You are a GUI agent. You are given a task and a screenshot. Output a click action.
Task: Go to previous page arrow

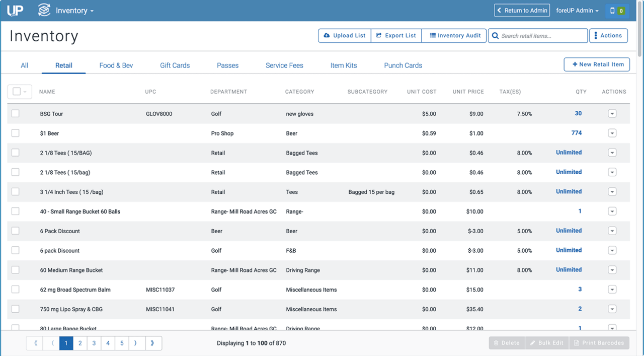click(52, 343)
